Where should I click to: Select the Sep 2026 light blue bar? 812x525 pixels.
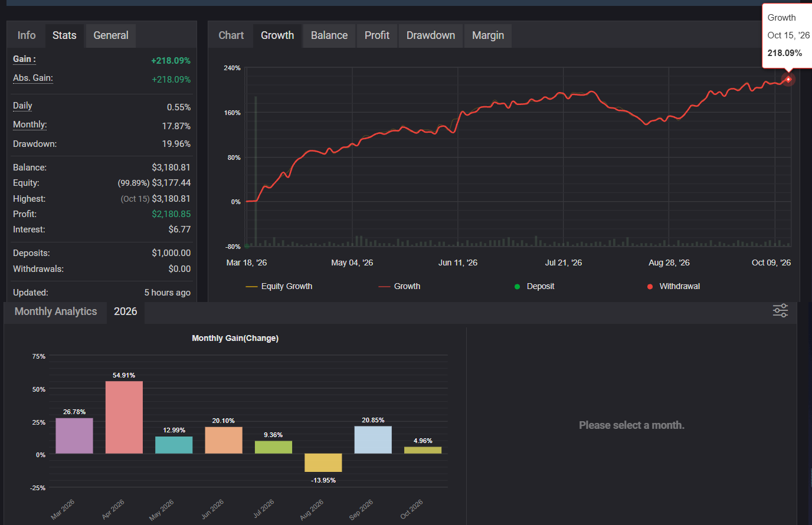(x=373, y=440)
